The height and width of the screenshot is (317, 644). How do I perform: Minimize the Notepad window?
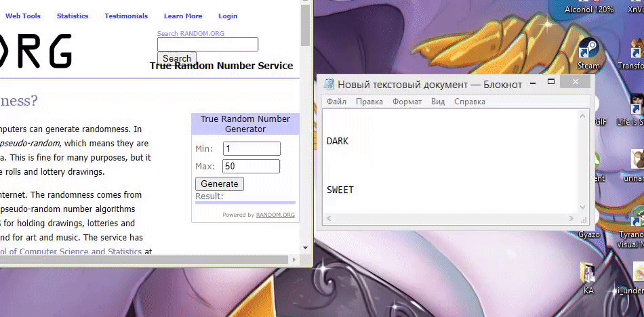[533, 83]
